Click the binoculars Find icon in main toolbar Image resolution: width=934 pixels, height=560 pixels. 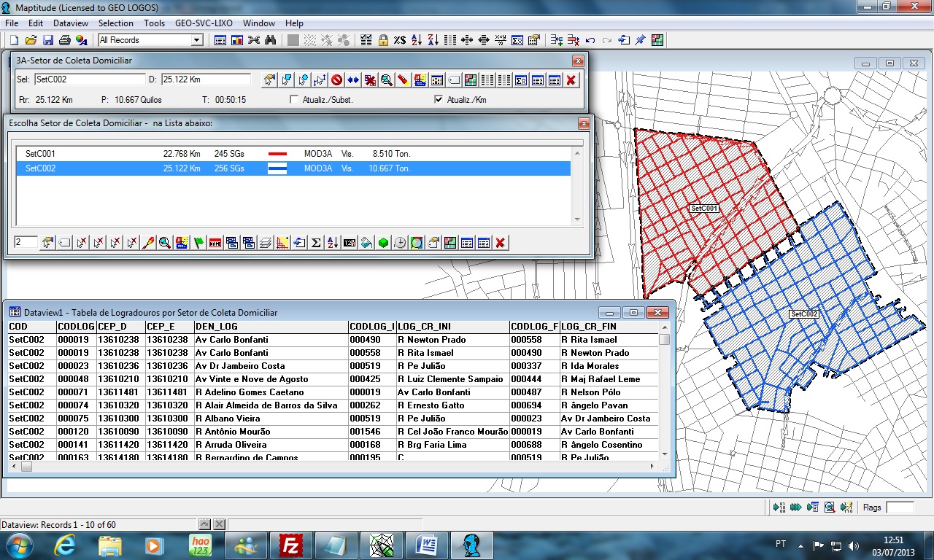point(270,40)
